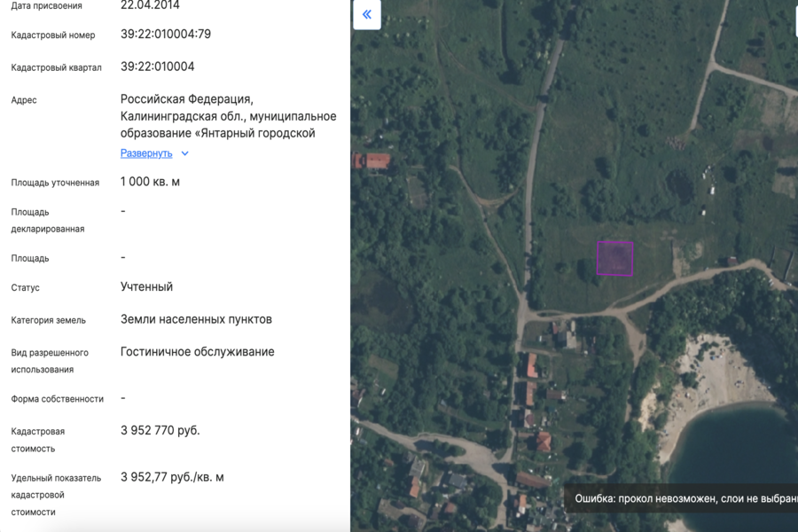
Task: Click the dark blue lake water on map
Action: tap(745, 452)
